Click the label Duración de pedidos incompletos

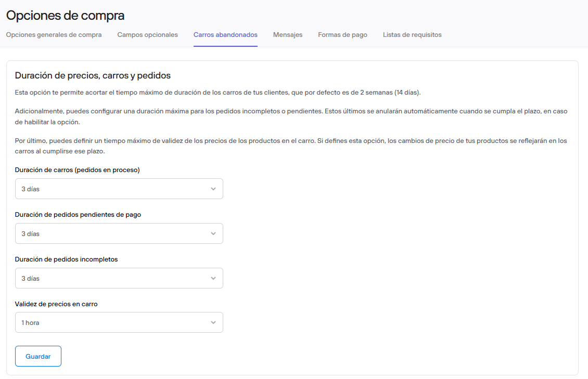67,259
